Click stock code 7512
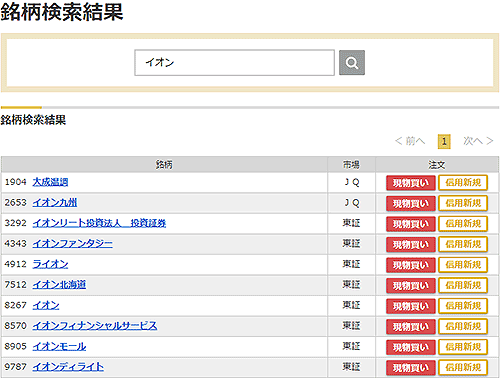This screenshot has width=500, height=378. pos(15,285)
